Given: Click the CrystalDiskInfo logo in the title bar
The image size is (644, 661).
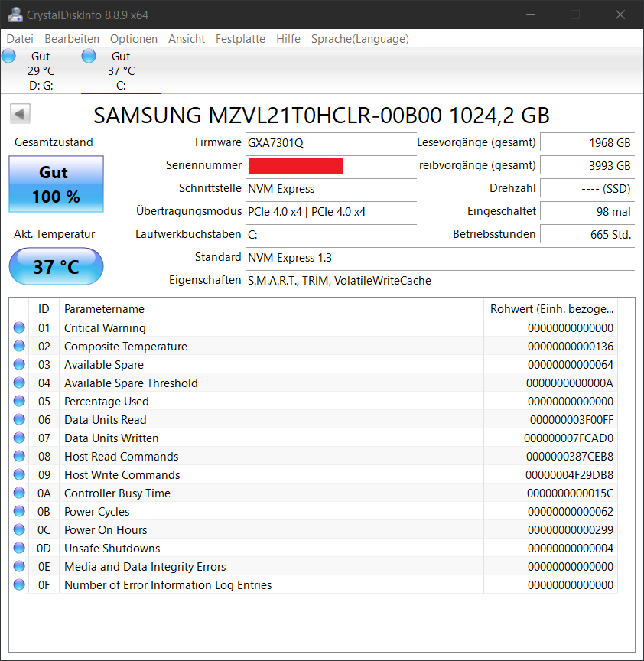Looking at the screenshot, I should pos(15,14).
